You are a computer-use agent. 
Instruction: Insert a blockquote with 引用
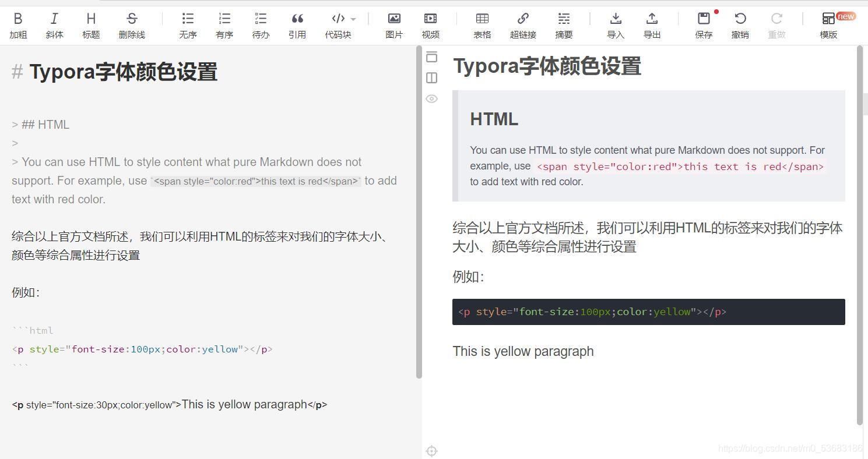pyautogui.click(x=297, y=26)
